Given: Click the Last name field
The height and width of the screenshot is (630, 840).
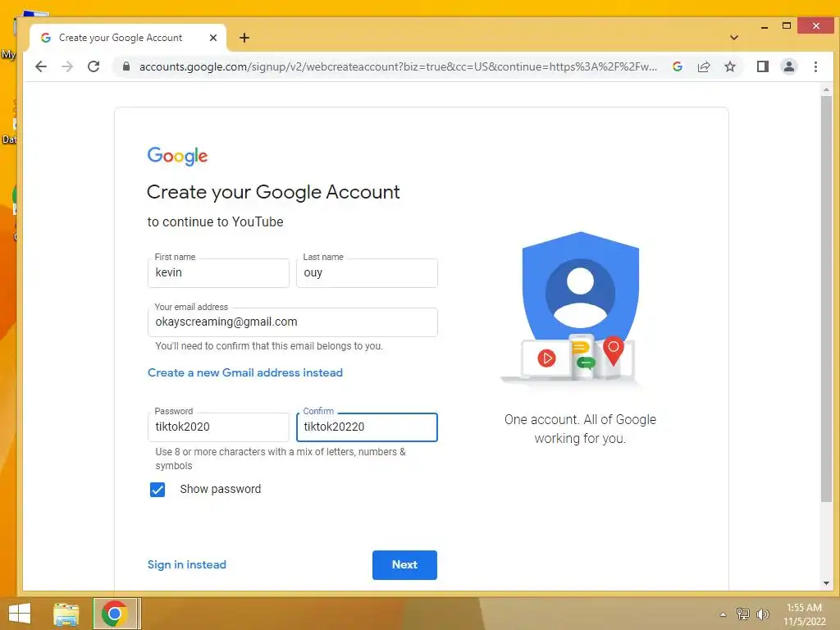Looking at the screenshot, I should point(367,273).
